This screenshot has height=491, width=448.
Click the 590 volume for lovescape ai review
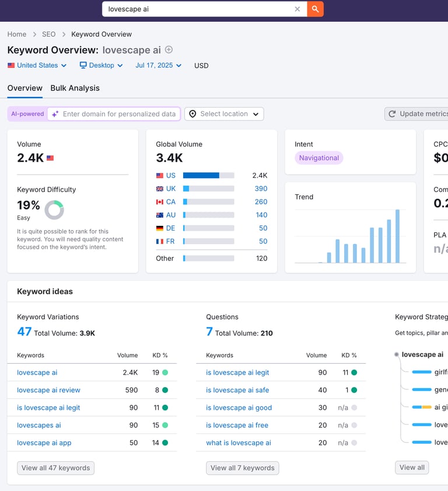tap(131, 390)
